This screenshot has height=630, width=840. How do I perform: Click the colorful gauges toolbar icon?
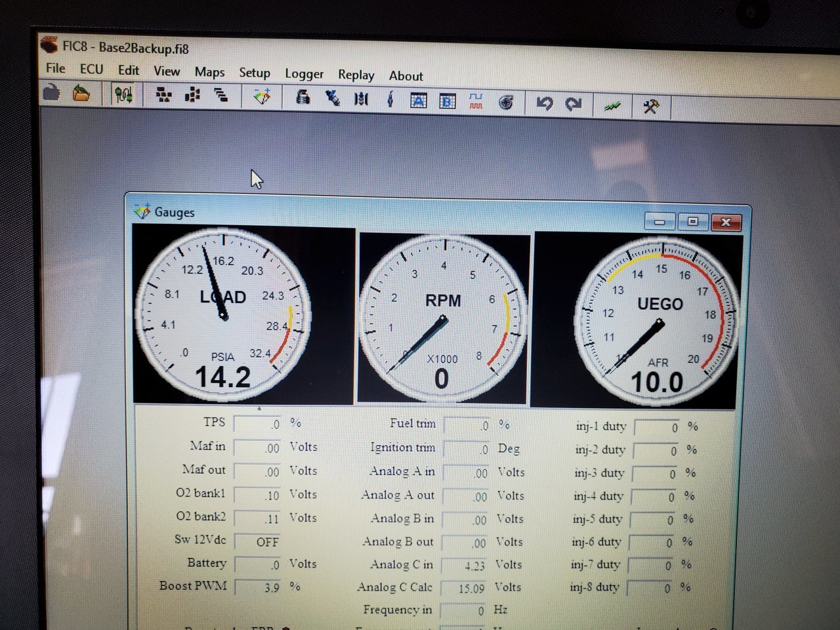tap(262, 97)
